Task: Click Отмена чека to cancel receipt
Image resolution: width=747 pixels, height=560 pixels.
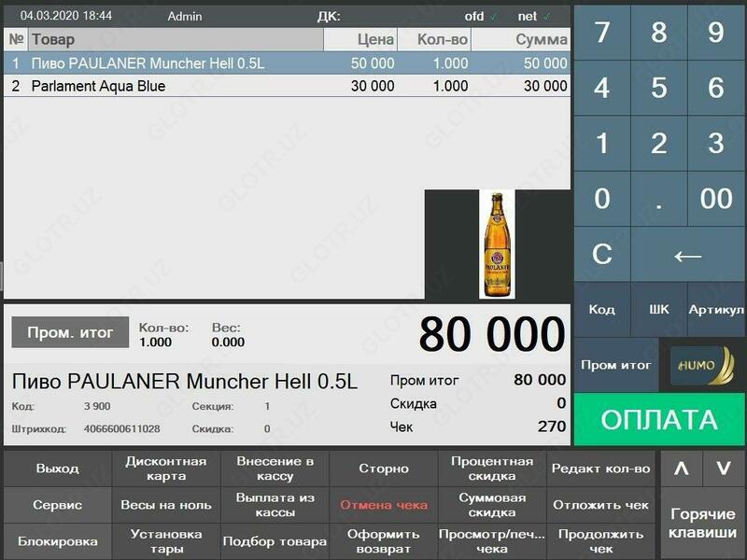Action: [384, 505]
